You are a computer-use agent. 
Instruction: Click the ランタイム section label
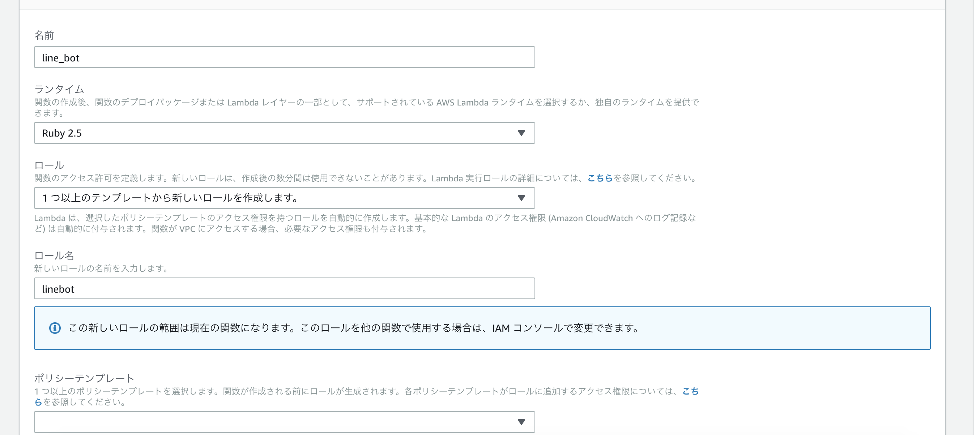click(59, 89)
